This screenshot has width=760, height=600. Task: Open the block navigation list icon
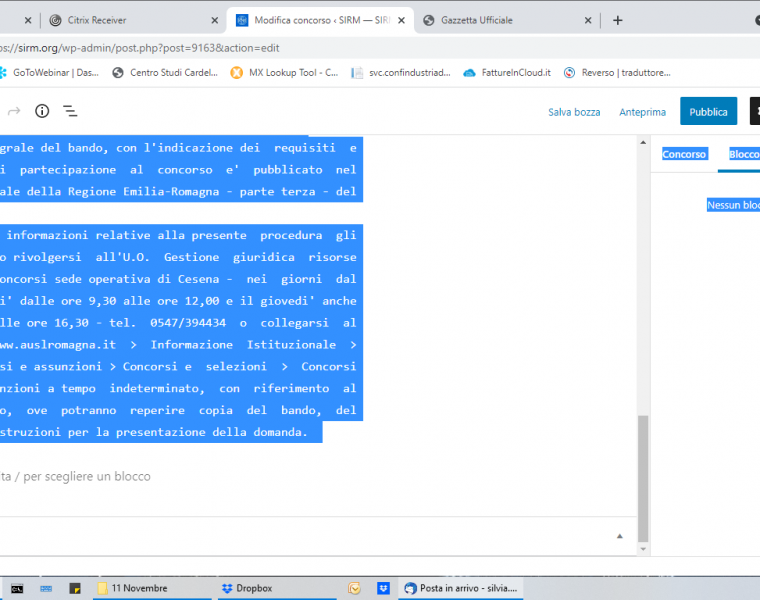point(70,111)
